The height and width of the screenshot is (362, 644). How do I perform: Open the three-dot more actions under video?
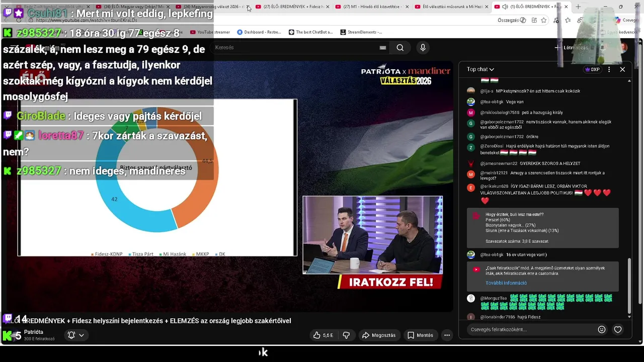point(447,335)
